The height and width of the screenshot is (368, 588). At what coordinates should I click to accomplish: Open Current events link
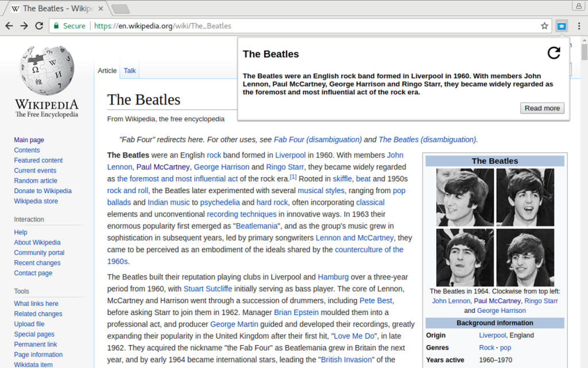(x=35, y=170)
